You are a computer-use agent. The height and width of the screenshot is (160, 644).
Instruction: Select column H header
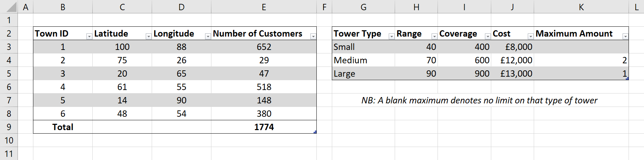(x=416, y=7)
